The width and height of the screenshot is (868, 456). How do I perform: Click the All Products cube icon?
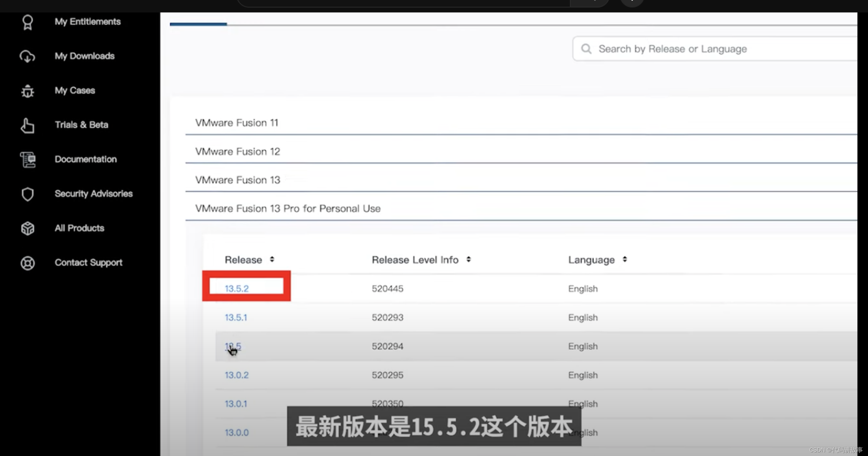tap(28, 228)
